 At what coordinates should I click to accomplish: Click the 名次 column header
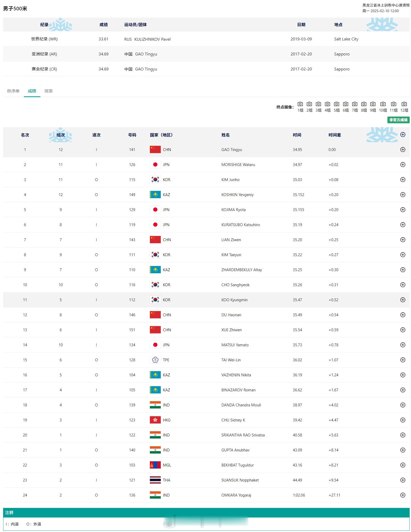pyautogui.click(x=25, y=135)
